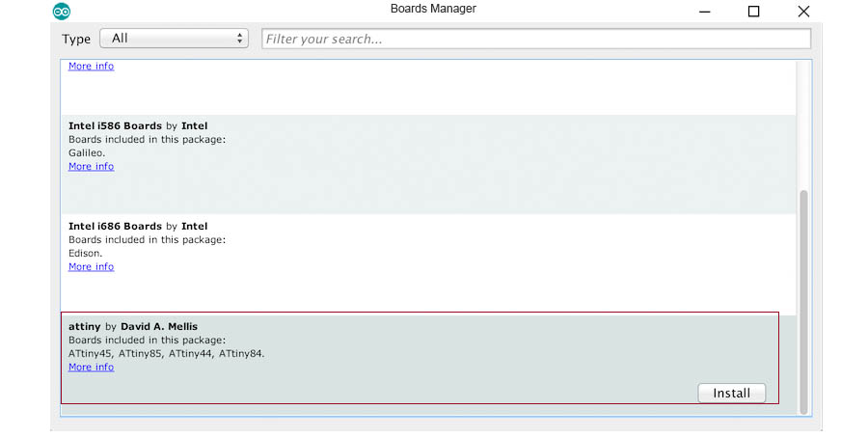Select the Intel i686 Boards title
The image size is (868, 437).
(x=138, y=226)
